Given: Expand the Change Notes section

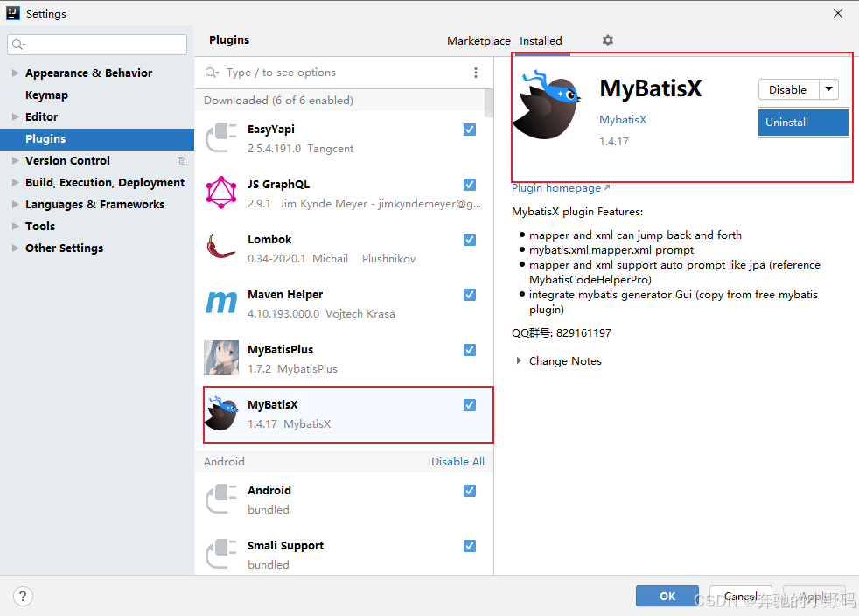Looking at the screenshot, I should [518, 361].
